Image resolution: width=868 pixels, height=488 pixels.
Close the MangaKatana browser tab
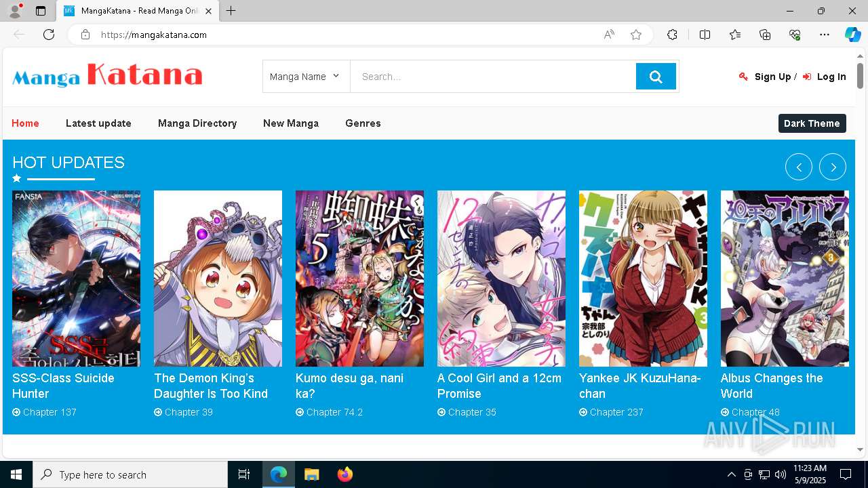click(209, 11)
